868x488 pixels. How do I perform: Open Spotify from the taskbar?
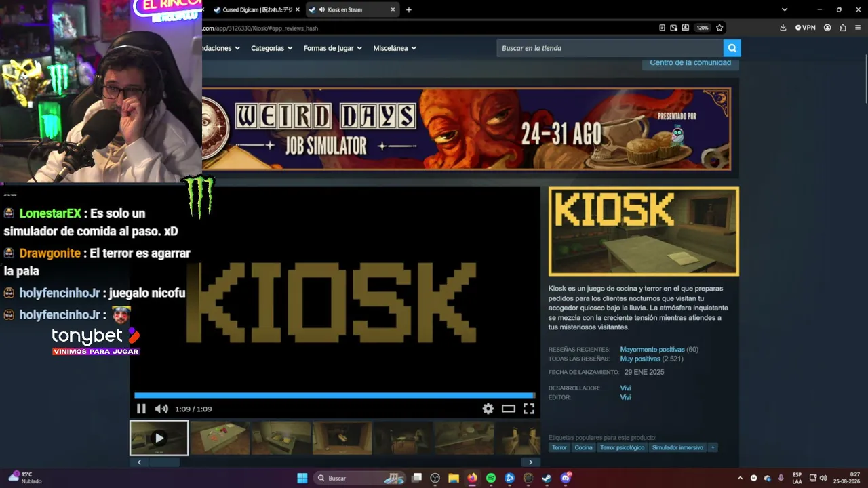(x=491, y=478)
